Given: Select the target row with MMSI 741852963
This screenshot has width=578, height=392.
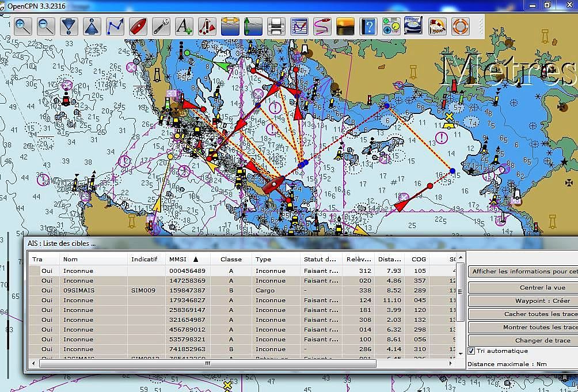Looking at the screenshot, I should click(242, 349).
